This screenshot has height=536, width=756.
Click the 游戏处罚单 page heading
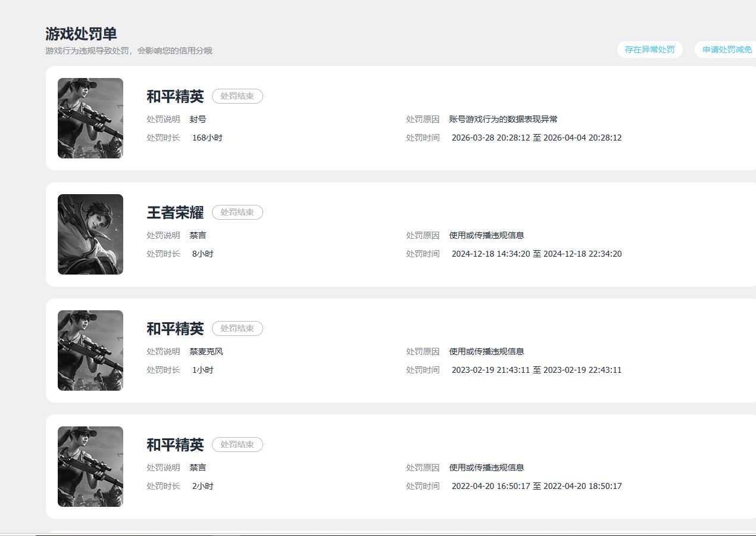tap(81, 33)
